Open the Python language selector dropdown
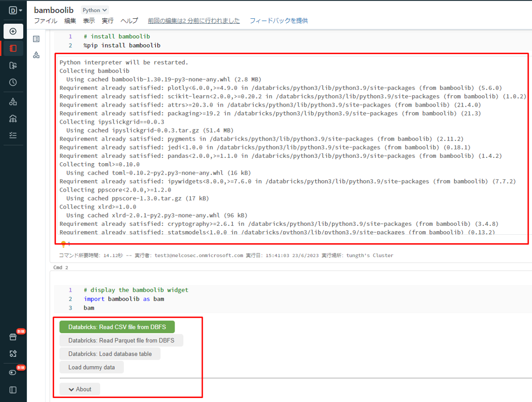 coord(94,9)
